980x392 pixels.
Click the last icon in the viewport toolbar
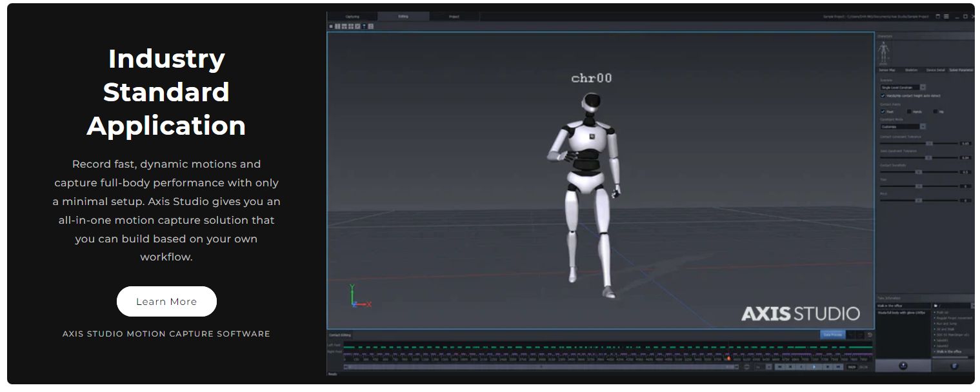[371, 26]
